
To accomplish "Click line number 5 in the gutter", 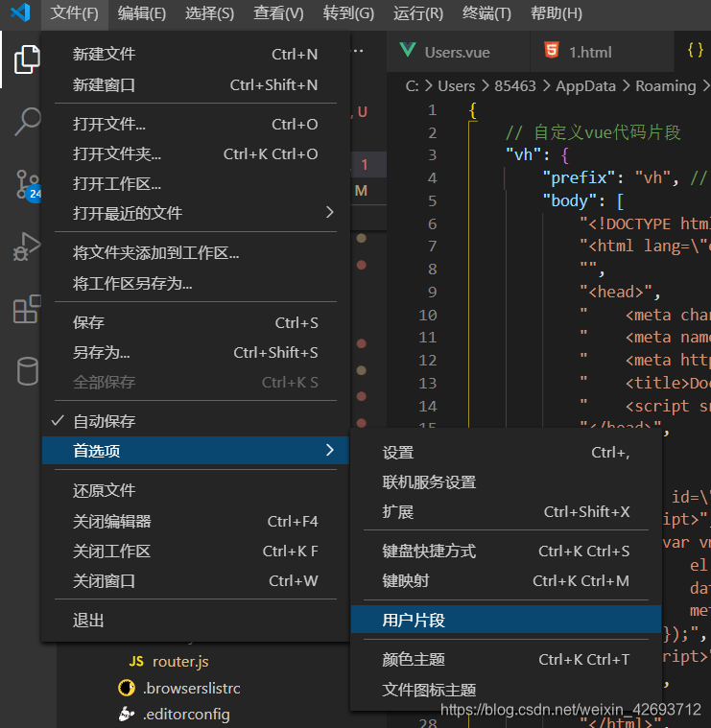I will point(433,201).
